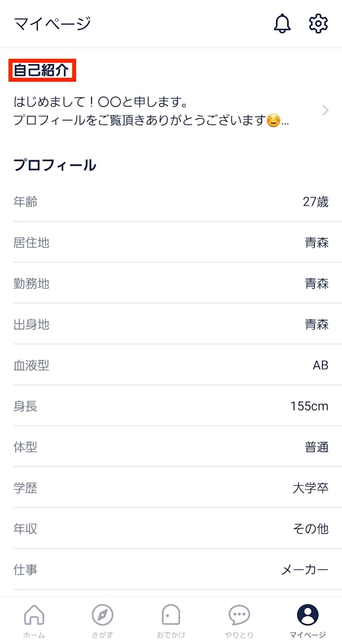
Task: Expand self-introduction with chevron arrow
Action: click(x=325, y=111)
